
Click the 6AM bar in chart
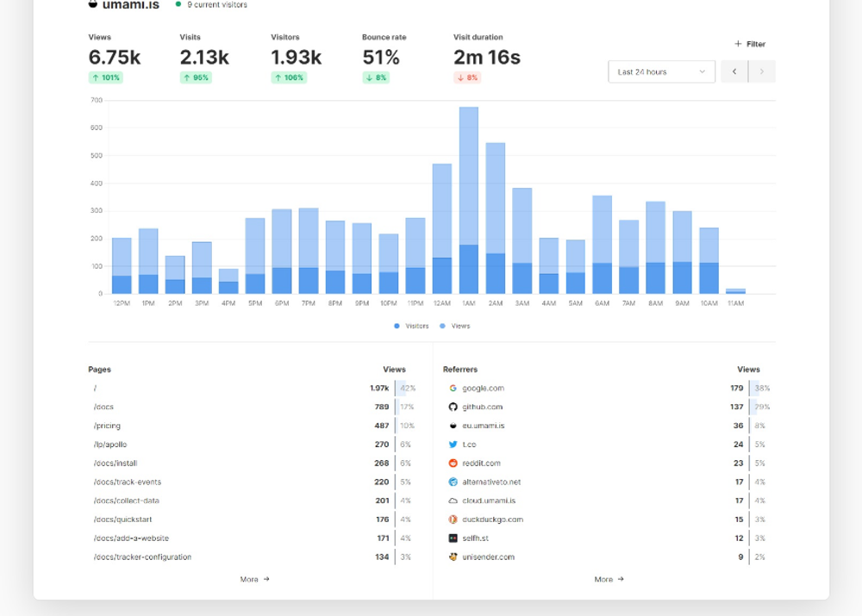click(603, 245)
